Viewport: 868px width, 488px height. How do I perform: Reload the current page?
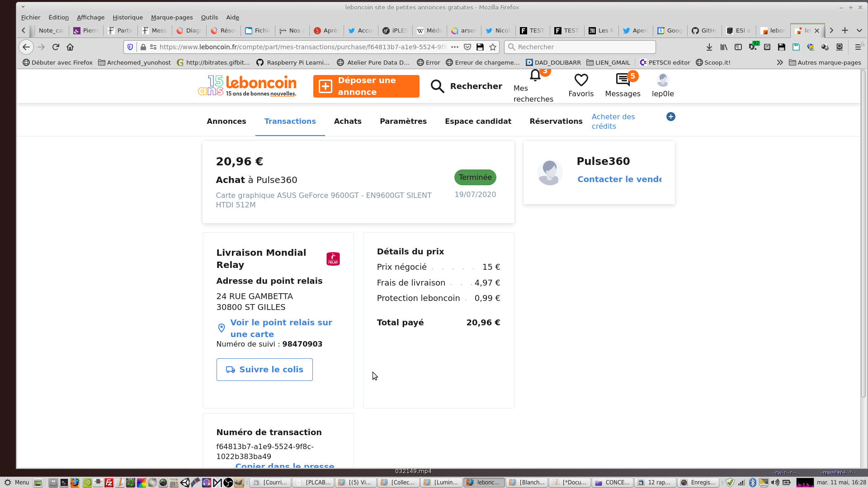(x=56, y=47)
